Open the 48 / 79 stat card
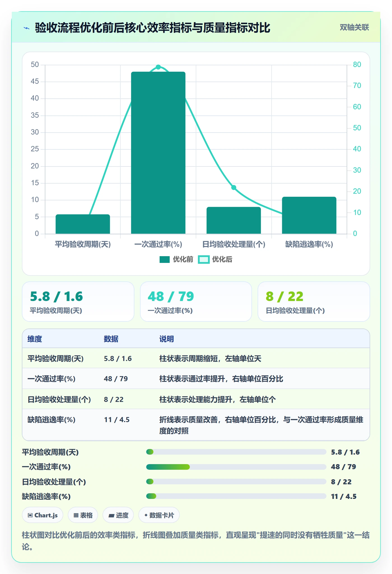The width and height of the screenshot is (392, 574). tap(196, 302)
